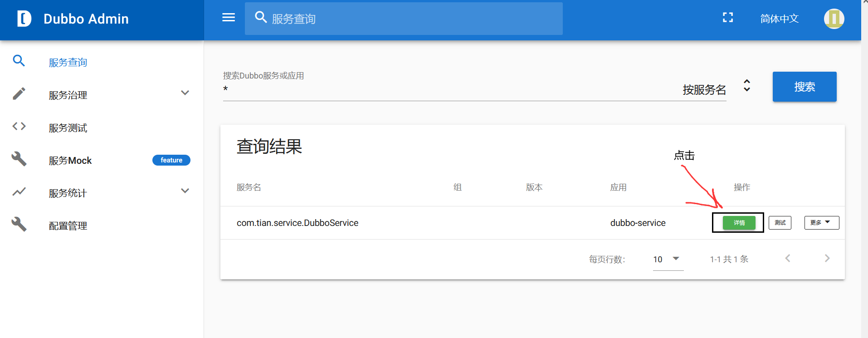The image size is (868, 338).
Task: Click the magnifier icon in top search bar
Action: coord(261,17)
